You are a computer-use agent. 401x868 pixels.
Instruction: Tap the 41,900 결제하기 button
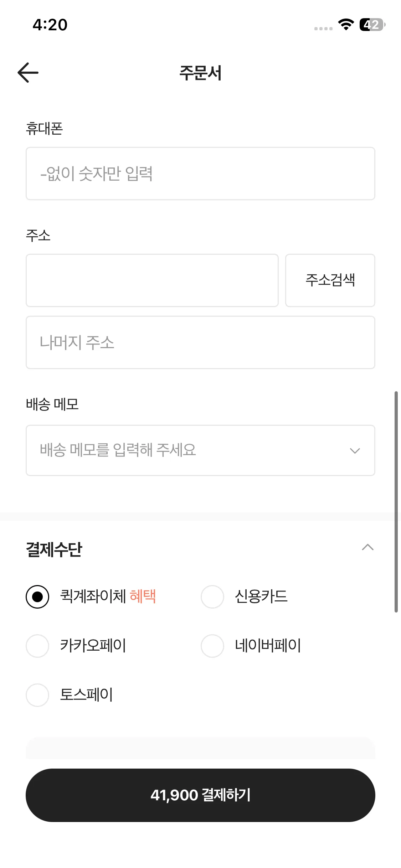click(x=200, y=795)
